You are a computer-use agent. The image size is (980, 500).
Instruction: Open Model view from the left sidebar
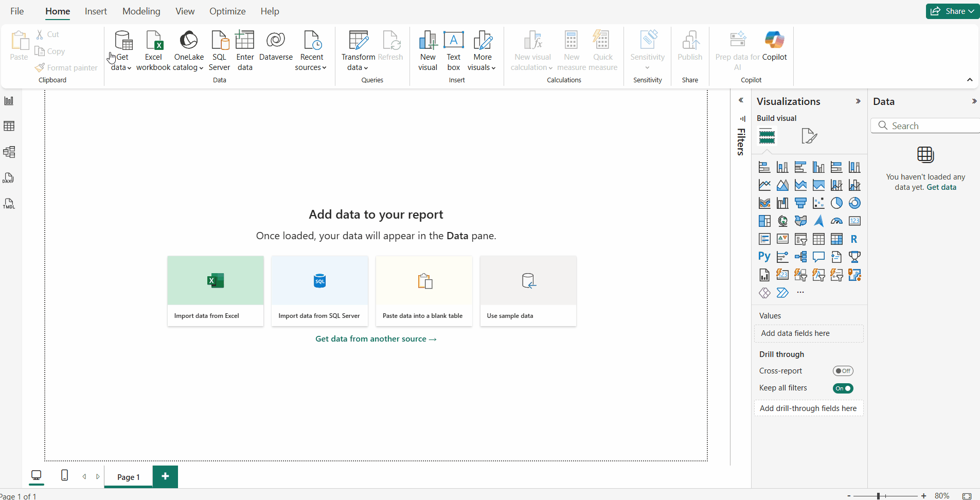tap(9, 152)
